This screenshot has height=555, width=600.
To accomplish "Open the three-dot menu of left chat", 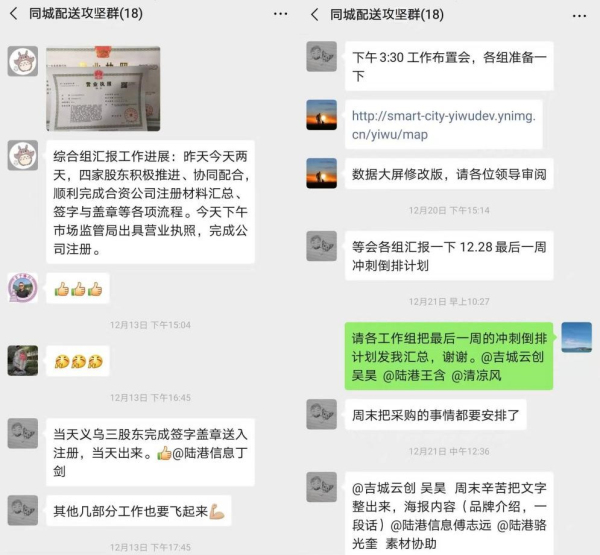I will pyautogui.click(x=280, y=14).
